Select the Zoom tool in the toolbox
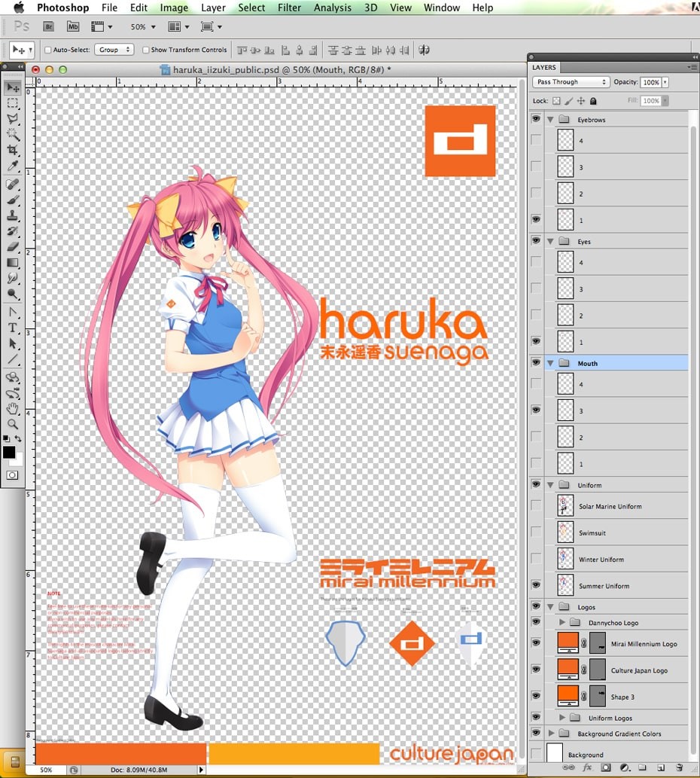Viewport: 700px width, 778px height. coord(13,424)
